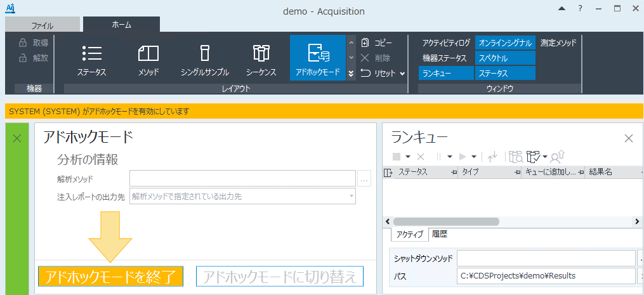
Task: Toggle オンラインシグナル window
Action: point(505,43)
